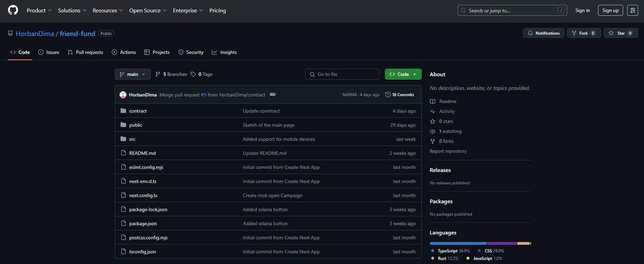
Task: Expand the Solutions menu
Action: [72, 10]
